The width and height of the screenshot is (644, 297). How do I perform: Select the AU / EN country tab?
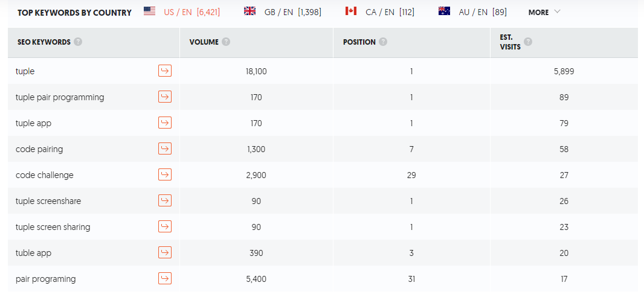point(472,12)
